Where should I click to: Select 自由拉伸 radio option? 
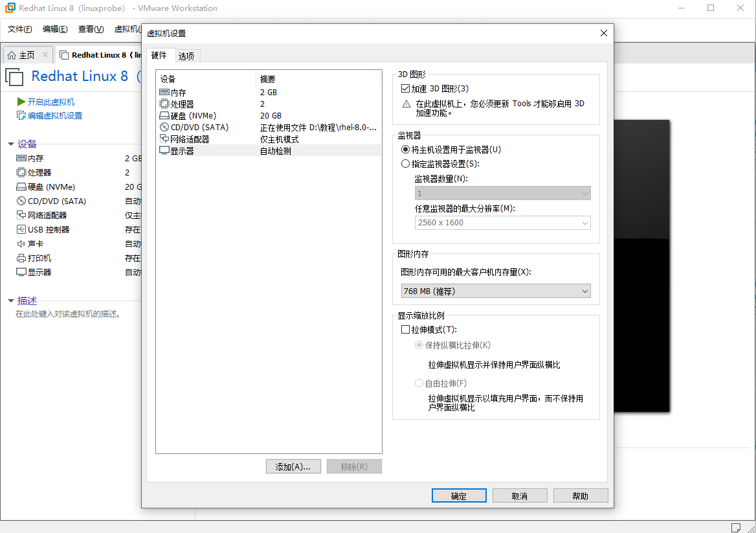click(419, 383)
